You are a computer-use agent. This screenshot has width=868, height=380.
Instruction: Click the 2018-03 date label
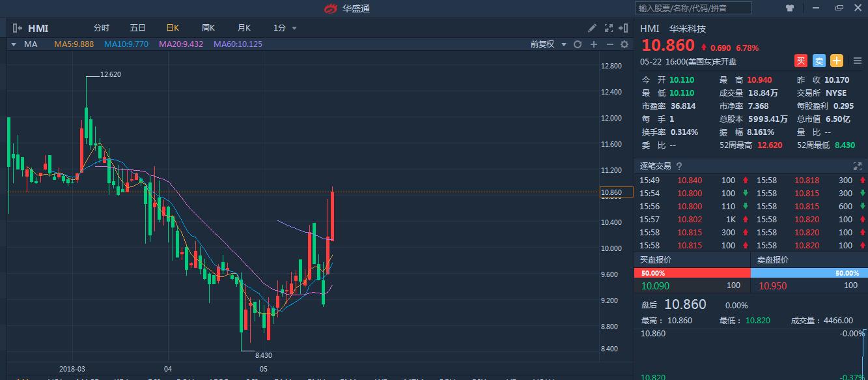point(72,368)
